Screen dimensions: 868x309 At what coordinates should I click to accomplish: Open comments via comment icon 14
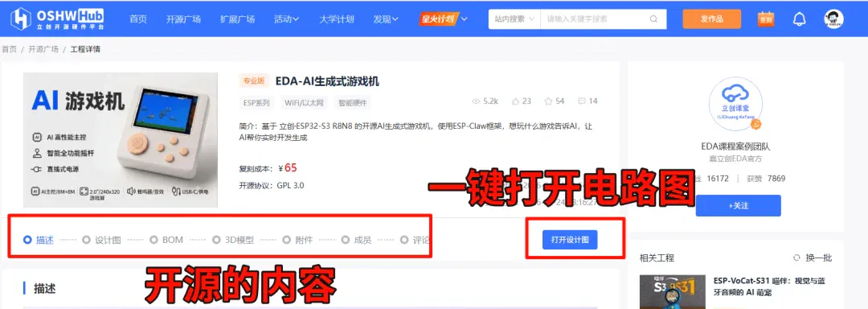(581, 101)
